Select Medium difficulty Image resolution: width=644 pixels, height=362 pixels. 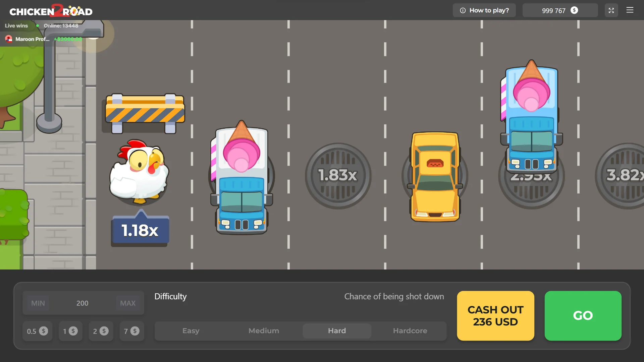(264, 331)
